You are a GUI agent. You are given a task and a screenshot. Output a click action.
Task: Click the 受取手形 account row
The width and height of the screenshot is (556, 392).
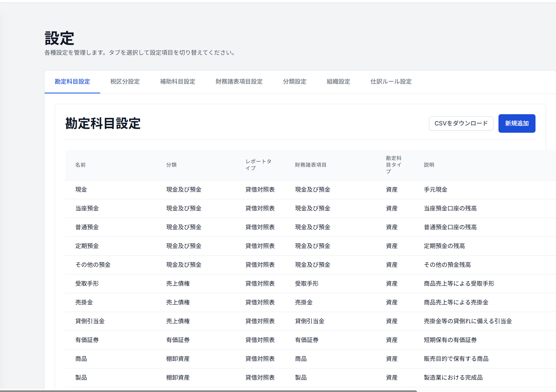point(87,284)
